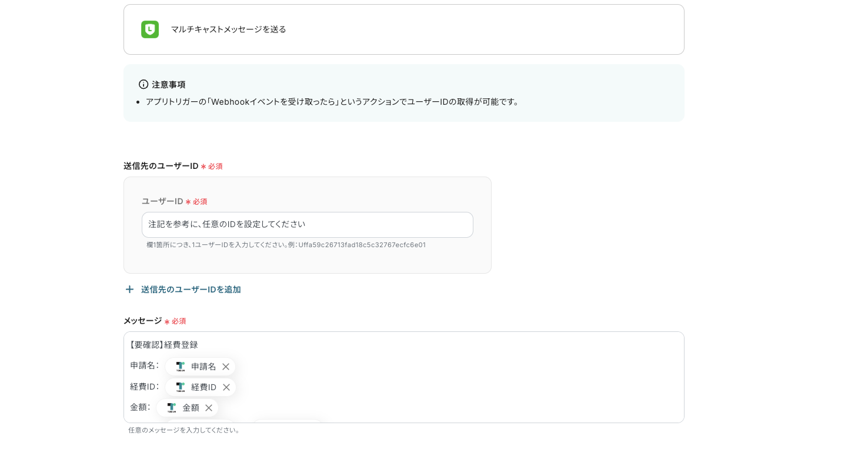The width and height of the screenshot is (868, 472).
Task: Click the TOKIUM icon in 経費ID tag
Action: 180,387
